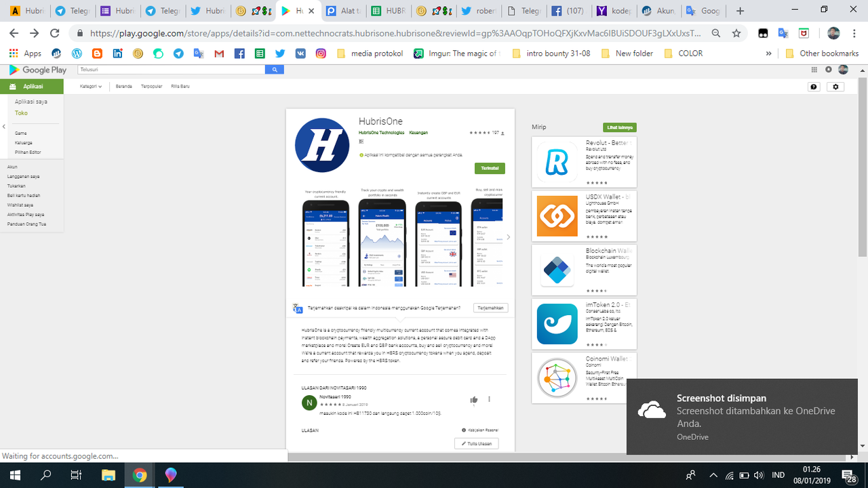Open the Blogger bookmark icon
The height and width of the screenshot is (488, 868).
coord(97,54)
